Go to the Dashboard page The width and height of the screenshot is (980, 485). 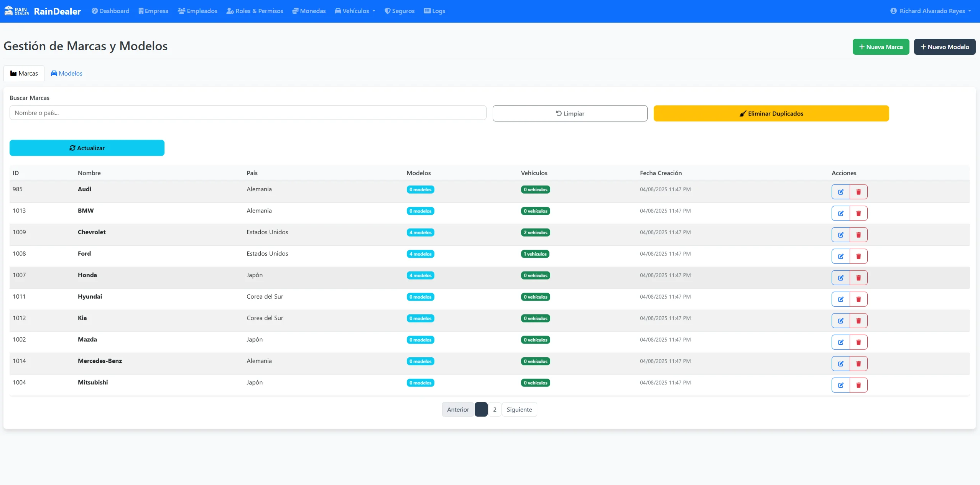coord(110,11)
